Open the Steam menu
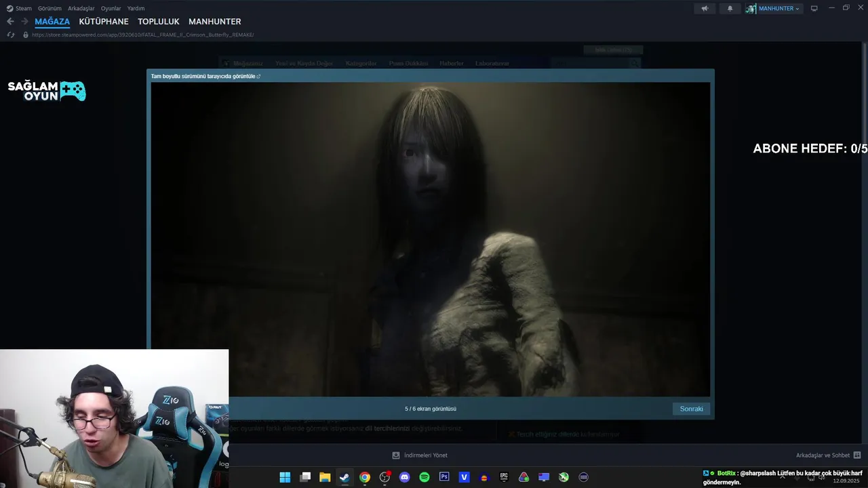 (19, 8)
